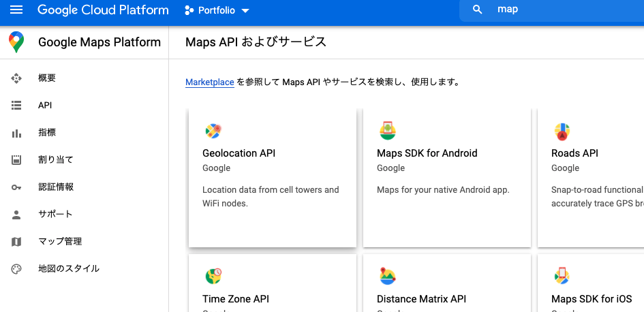Open the hamburger navigation menu

16,10
